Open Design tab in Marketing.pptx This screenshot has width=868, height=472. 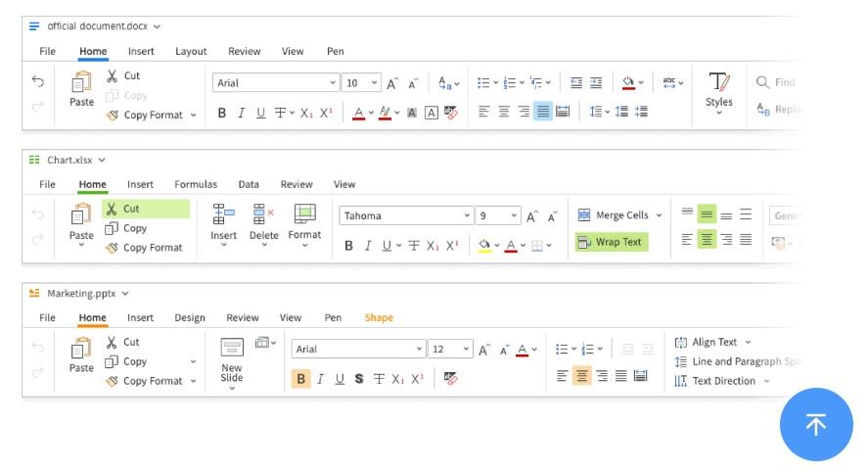click(x=190, y=318)
